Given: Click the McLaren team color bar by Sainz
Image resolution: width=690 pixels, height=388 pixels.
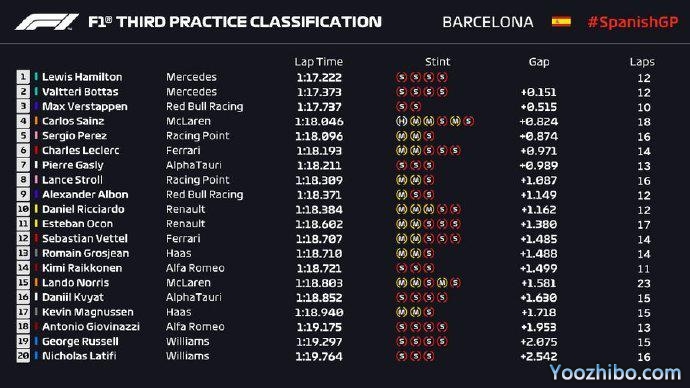Looking at the screenshot, I should click(36, 121).
